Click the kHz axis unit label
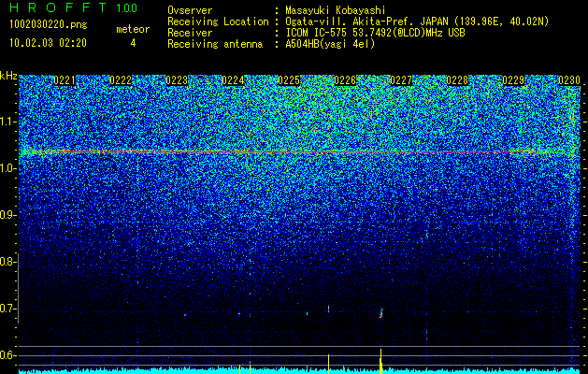 pos(8,76)
